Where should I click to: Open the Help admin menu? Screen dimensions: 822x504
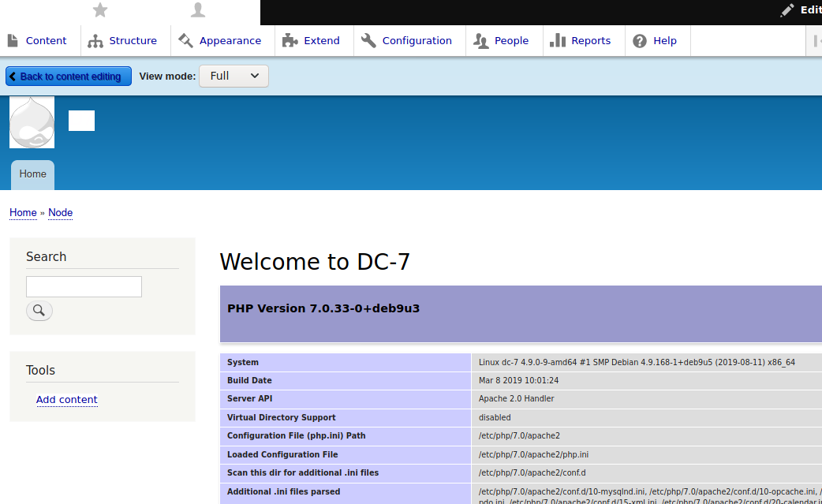(x=665, y=41)
